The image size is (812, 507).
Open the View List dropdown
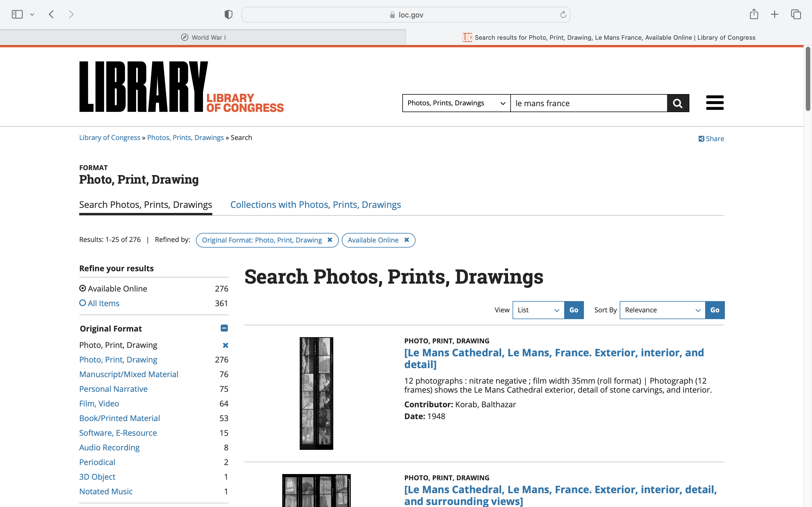coord(538,310)
